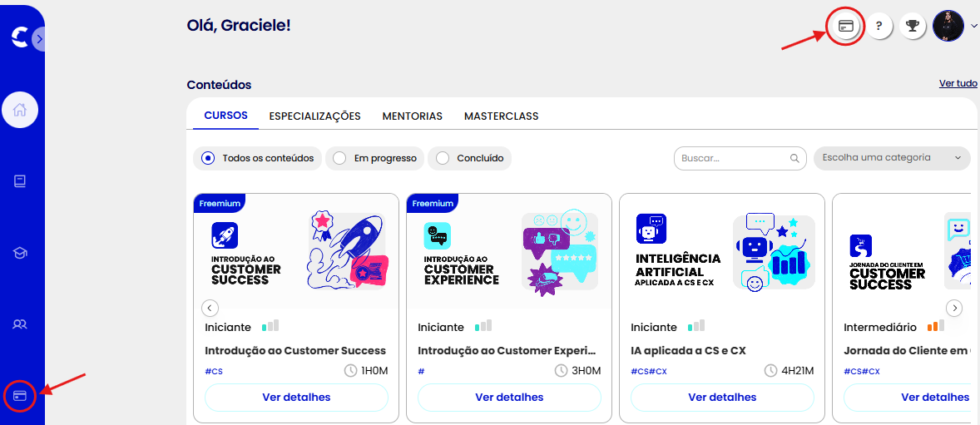Click the previous courses carousel arrow
This screenshot has width=980, height=425.
(x=210, y=308)
